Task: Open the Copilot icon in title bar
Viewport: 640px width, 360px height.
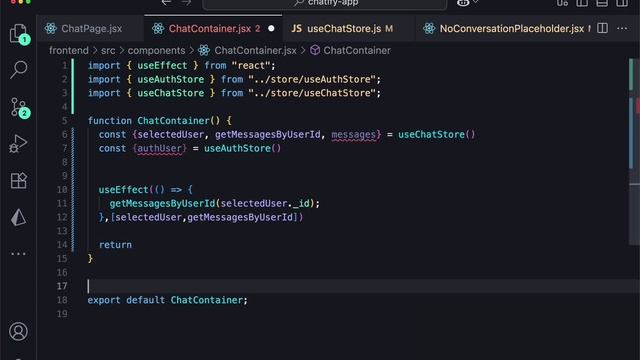Action: point(463,3)
